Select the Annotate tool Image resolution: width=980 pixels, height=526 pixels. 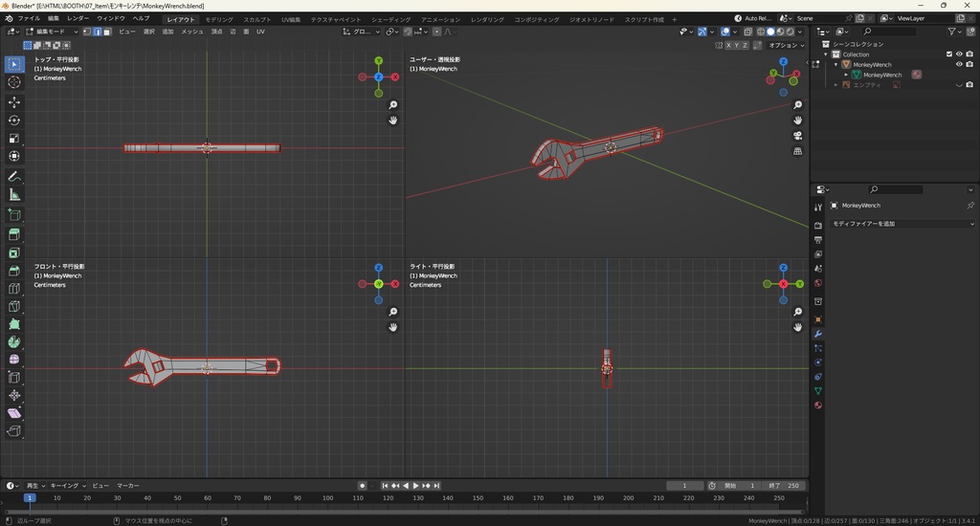(x=14, y=177)
